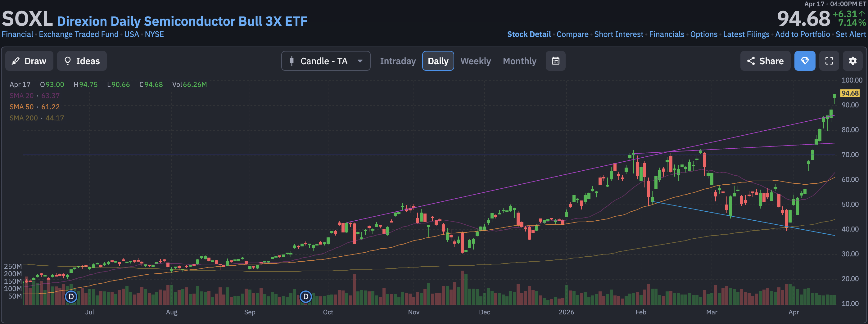Click the USA country link

[x=132, y=34]
